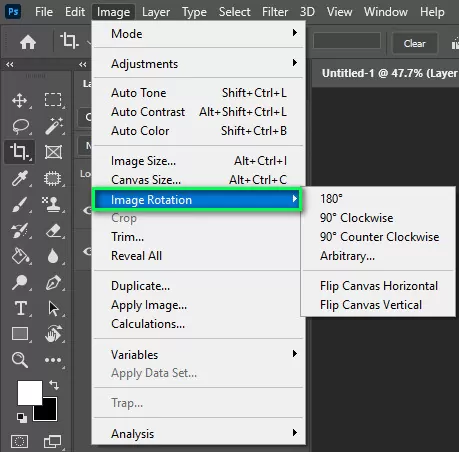Viewport: 459px width, 452px height.
Task: Select the Horizontal Type tool
Action: tap(21, 308)
